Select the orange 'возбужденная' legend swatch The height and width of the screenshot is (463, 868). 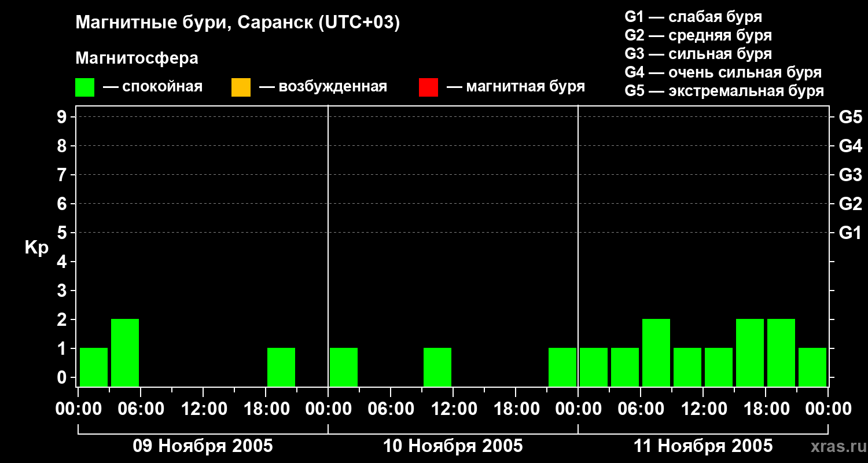point(241,87)
